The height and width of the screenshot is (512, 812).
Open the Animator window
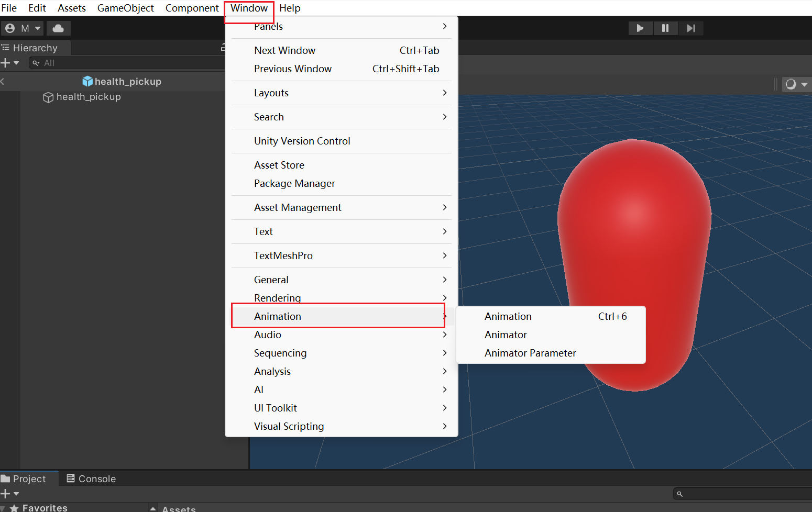click(551, 335)
